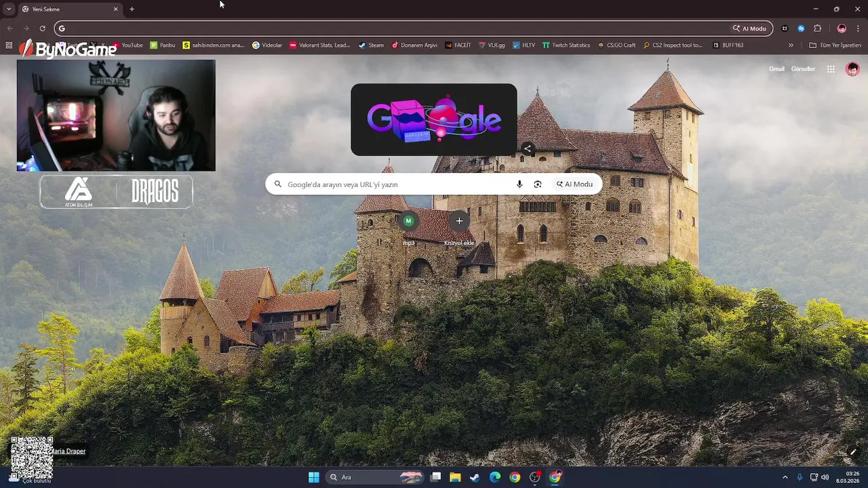Click Kısayol ekle add shortcut button
Image resolution: width=868 pixels, height=488 pixels.
(x=459, y=228)
